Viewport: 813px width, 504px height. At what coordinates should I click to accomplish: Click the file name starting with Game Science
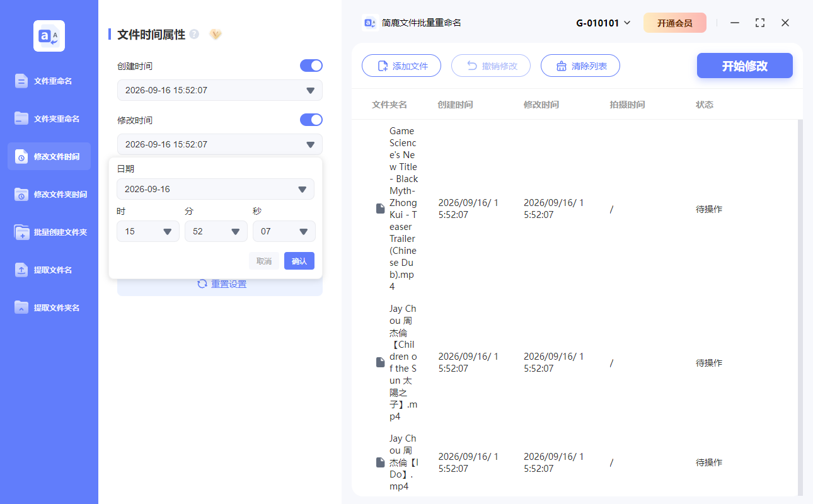coord(403,209)
